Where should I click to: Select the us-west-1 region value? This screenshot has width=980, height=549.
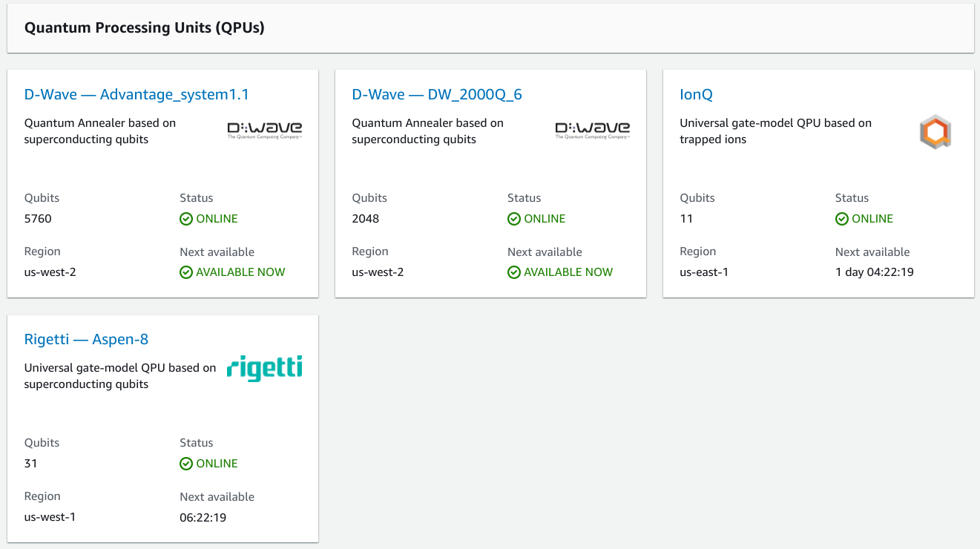point(50,517)
